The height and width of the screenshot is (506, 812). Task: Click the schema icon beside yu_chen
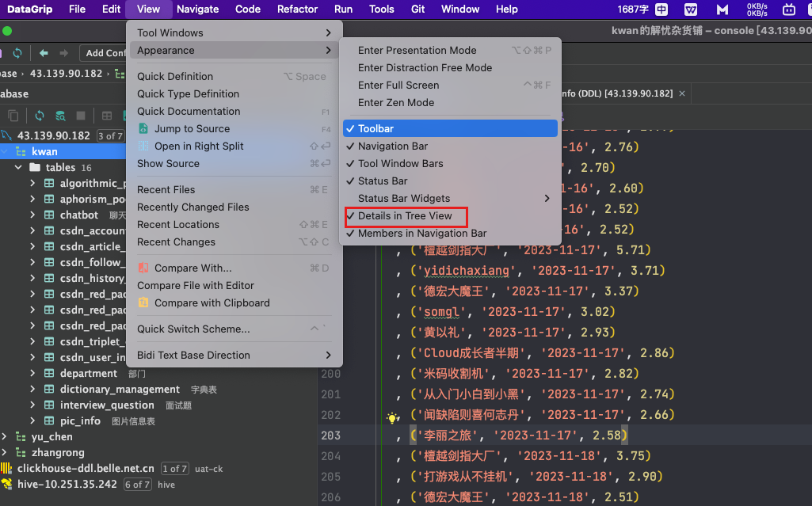pos(21,436)
